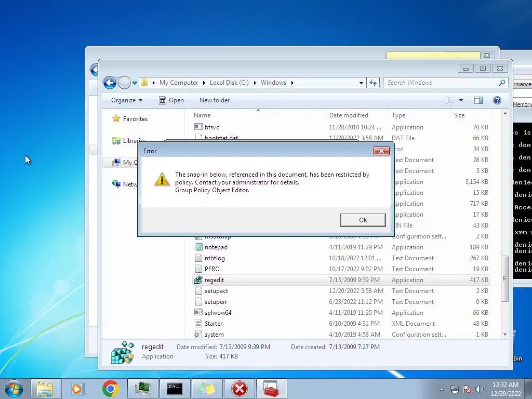Screen dimensions: 532x399
Task: Click scrollbar up arrow in file list
Action: pyautogui.click(x=504, y=114)
